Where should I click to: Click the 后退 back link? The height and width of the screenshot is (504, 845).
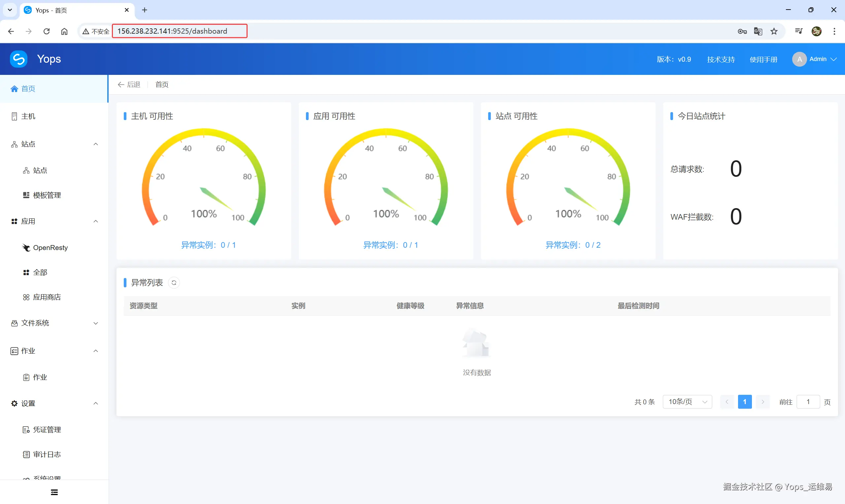(x=129, y=84)
